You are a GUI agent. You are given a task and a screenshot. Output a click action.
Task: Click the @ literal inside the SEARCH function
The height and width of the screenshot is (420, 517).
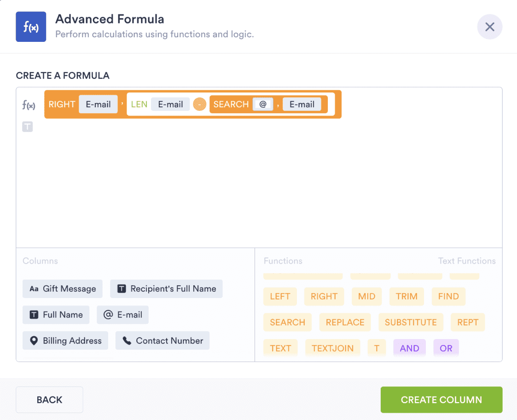click(x=263, y=104)
